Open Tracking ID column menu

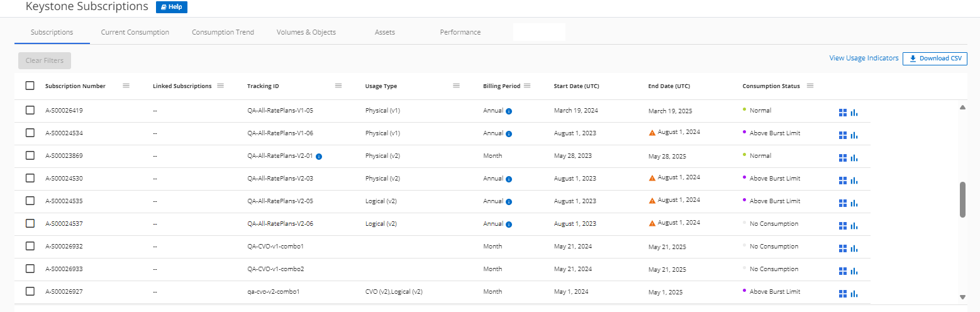point(338,86)
